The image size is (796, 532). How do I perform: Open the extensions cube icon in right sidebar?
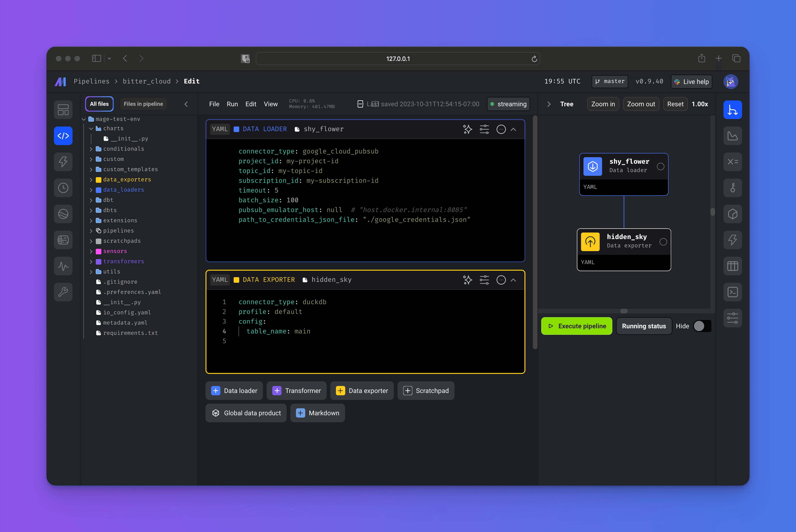pyautogui.click(x=733, y=214)
